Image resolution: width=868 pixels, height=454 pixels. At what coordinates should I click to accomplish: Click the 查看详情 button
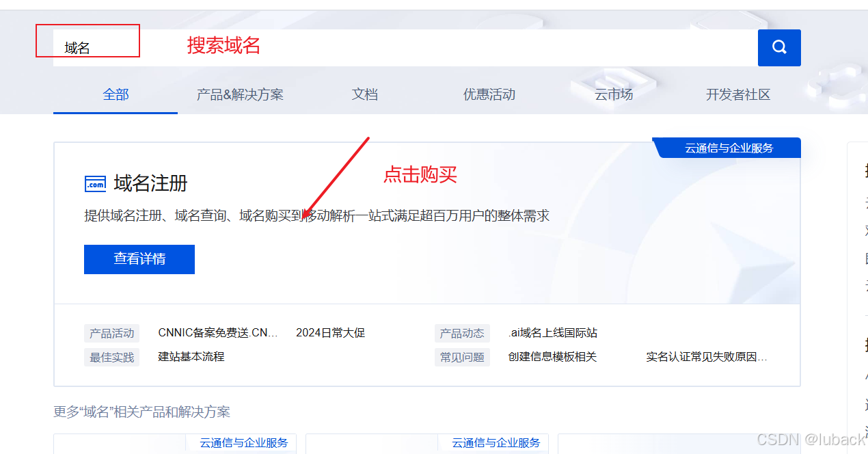[x=139, y=259]
